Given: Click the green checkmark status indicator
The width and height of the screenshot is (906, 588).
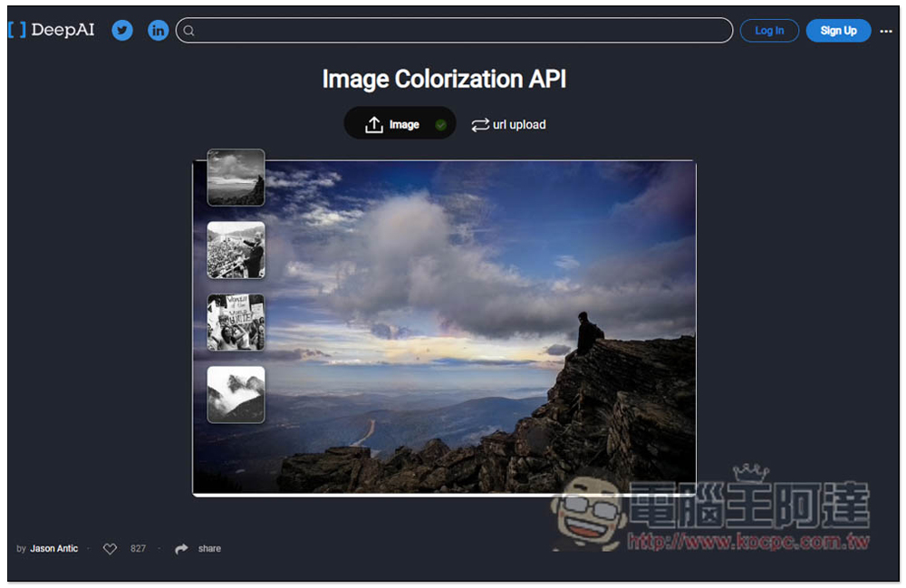Looking at the screenshot, I should [440, 125].
